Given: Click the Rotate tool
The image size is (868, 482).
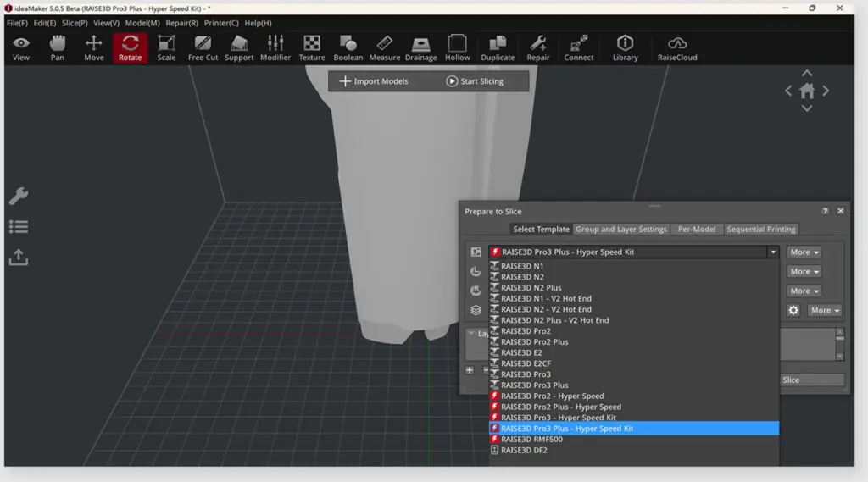Looking at the screenshot, I should tap(130, 48).
